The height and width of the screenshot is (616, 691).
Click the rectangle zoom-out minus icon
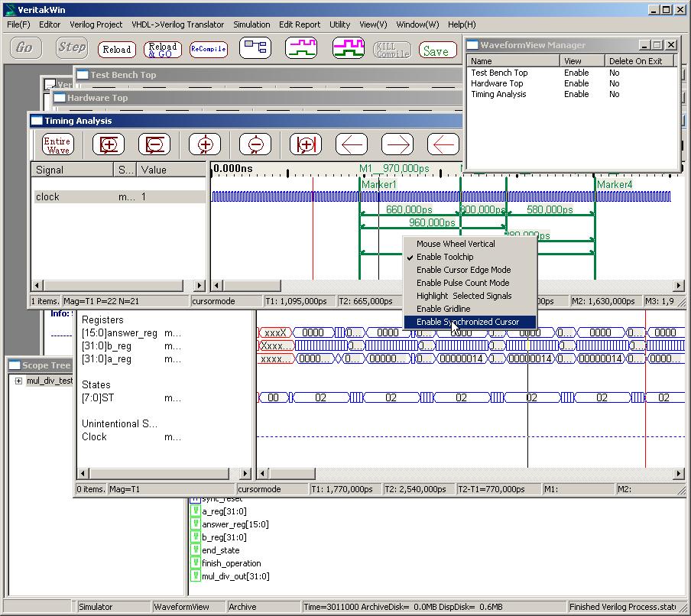pyautogui.click(x=154, y=144)
